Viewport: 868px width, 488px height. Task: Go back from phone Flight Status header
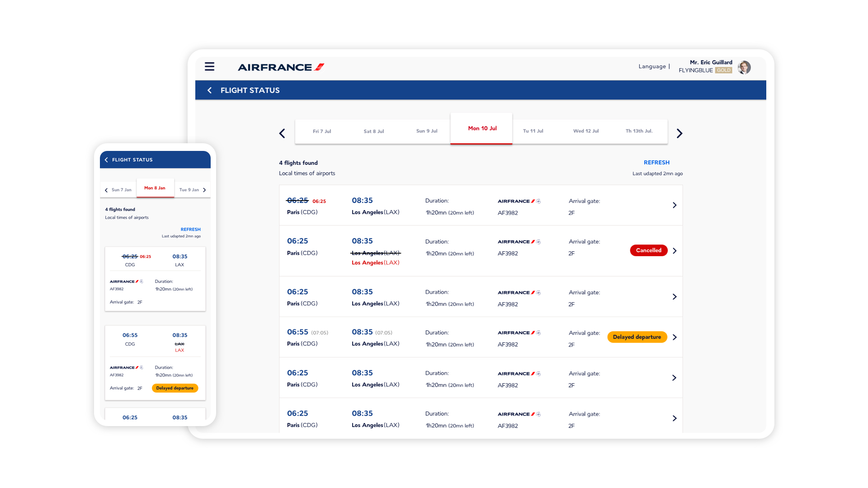106,160
